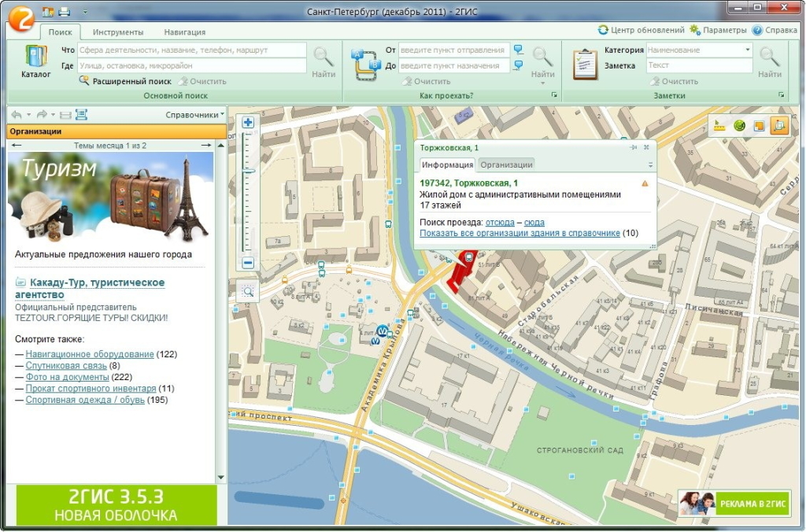Zoom out with the map minus button

tap(248, 263)
